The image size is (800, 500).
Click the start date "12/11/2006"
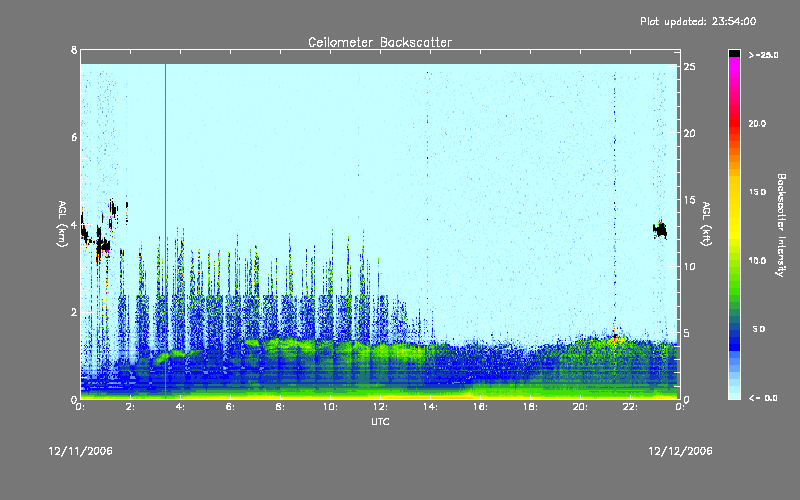coord(81,451)
